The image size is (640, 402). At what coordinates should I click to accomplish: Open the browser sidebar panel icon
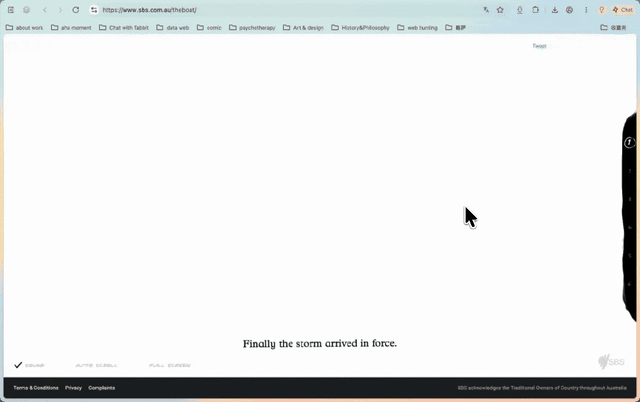[11, 10]
